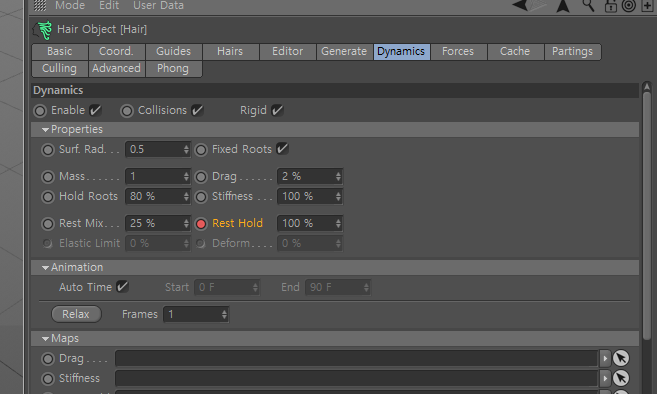The image size is (657, 394).
Task: Toggle the lock element icon
Action: pyautogui.click(x=610, y=6)
